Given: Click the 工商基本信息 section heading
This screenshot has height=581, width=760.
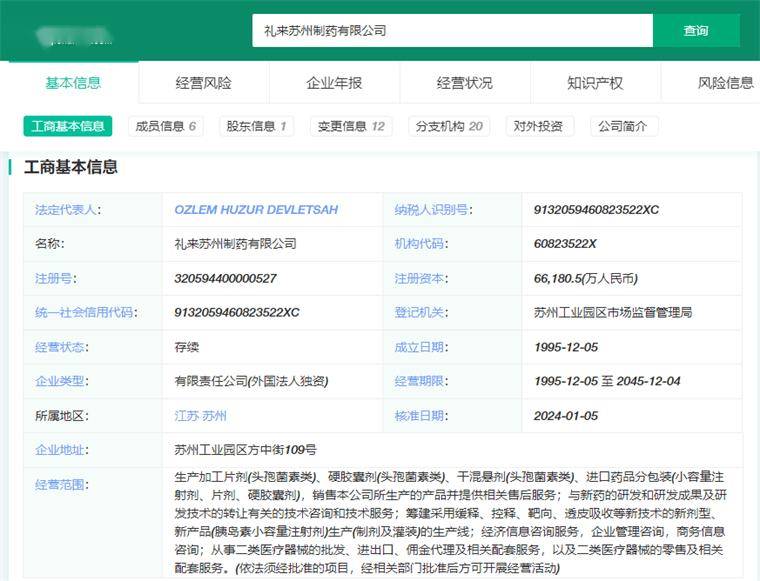Looking at the screenshot, I should (x=71, y=167).
